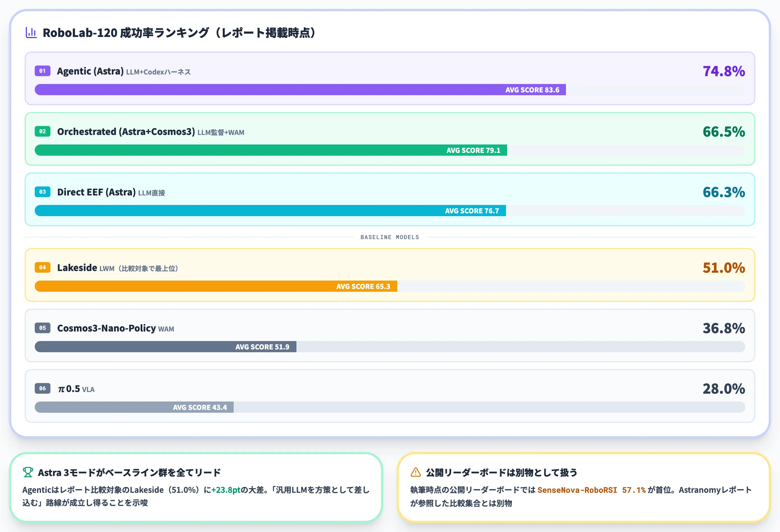Click the 28.0% success rate value
The width and height of the screenshot is (780, 532).
(724, 389)
